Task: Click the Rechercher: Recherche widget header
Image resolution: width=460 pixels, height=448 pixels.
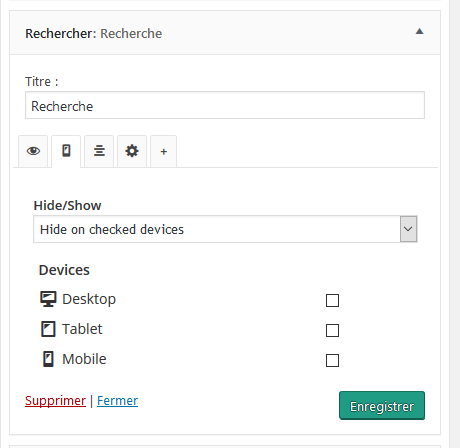Action: (x=225, y=33)
